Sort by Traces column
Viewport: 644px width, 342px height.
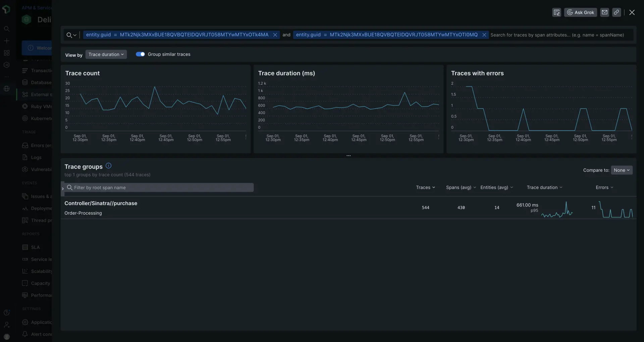(425, 187)
